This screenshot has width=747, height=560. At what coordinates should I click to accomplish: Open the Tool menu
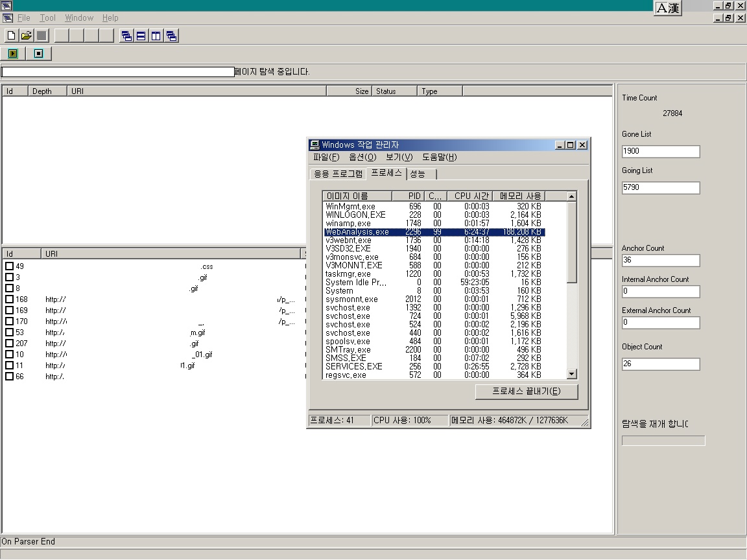(x=47, y=18)
